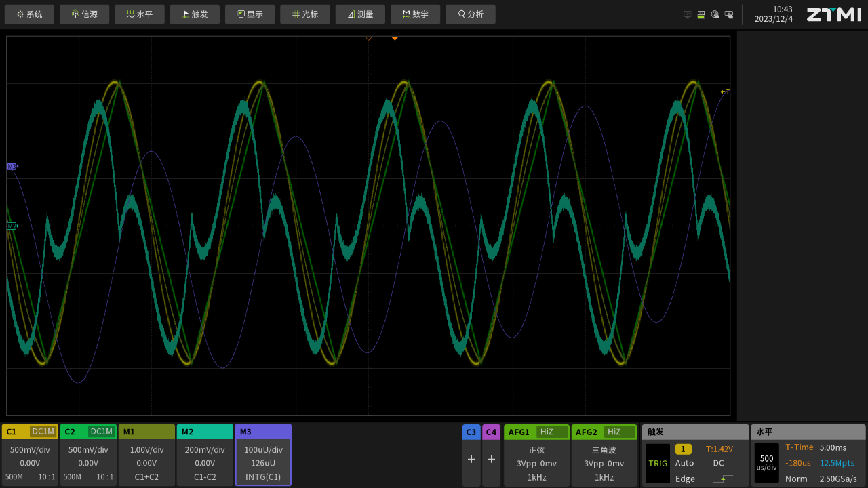Toggle AFG1 HiZ output impedance
The width and height of the screenshot is (868, 488).
point(551,432)
